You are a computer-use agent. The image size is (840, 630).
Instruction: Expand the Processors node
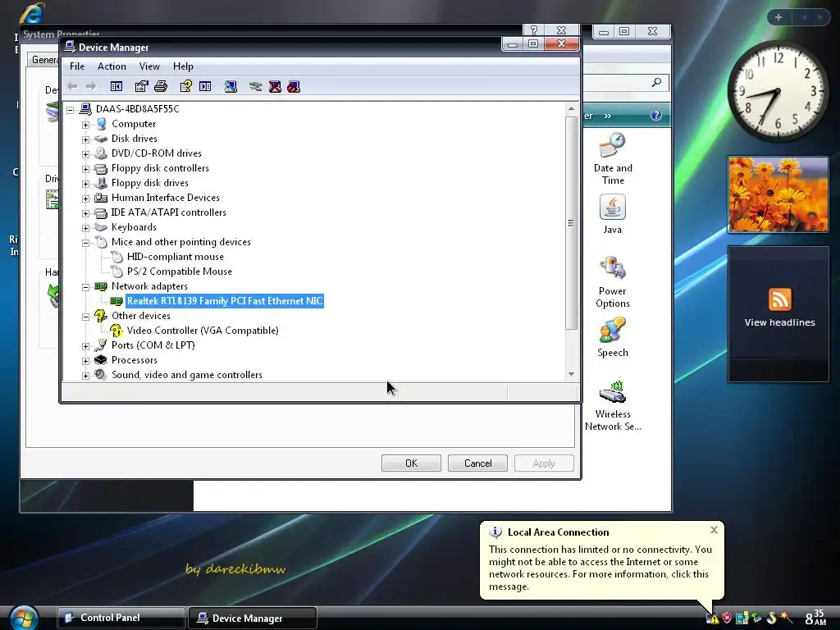tap(85, 361)
